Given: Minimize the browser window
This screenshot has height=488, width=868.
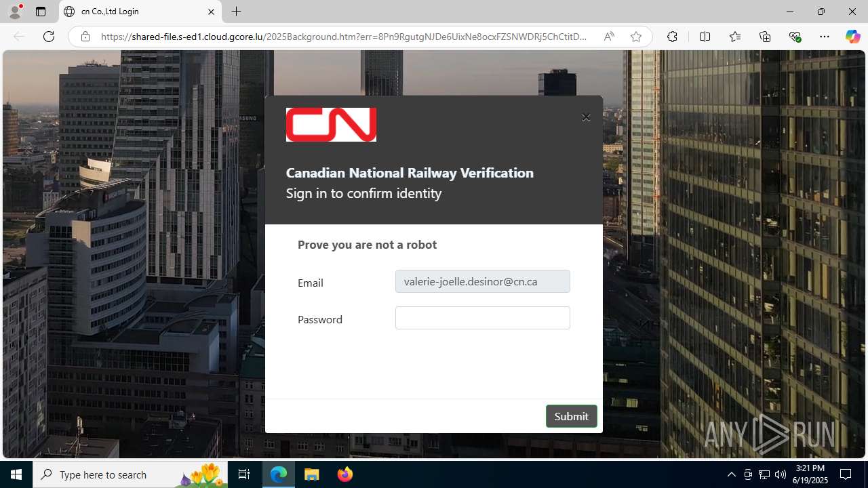Looking at the screenshot, I should [790, 12].
